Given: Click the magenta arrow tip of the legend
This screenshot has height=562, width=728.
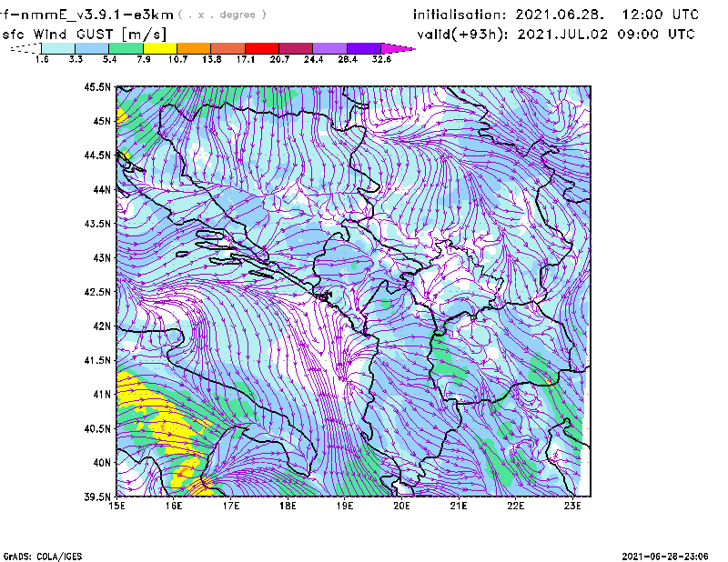Looking at the screenshot, I should [397, 48].
